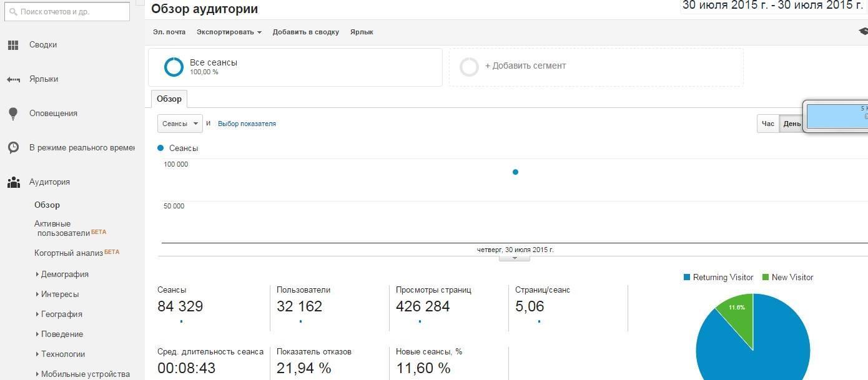Open the Сеансы metric dropdown
Screen dimensions: 868x380
tap(180, 124)
